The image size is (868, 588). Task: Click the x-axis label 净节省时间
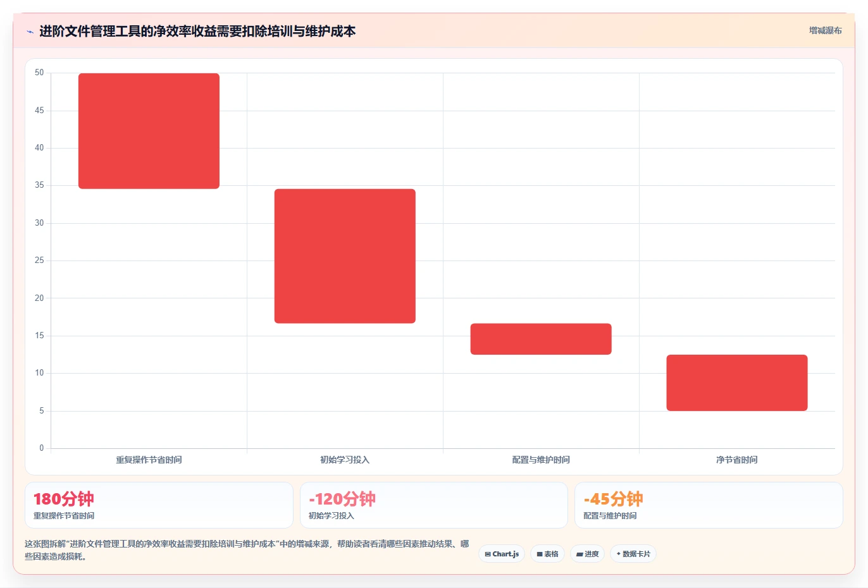pos(737,460)
